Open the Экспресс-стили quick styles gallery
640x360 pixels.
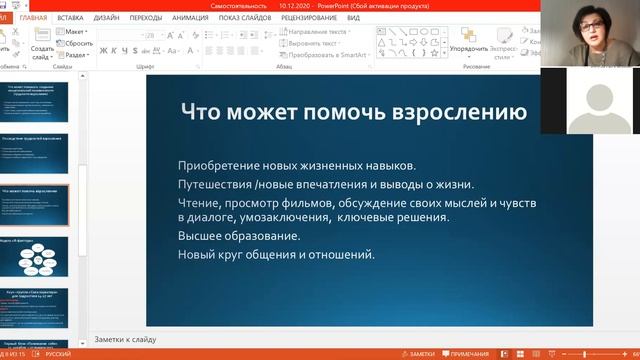click(x=504, y=44)
